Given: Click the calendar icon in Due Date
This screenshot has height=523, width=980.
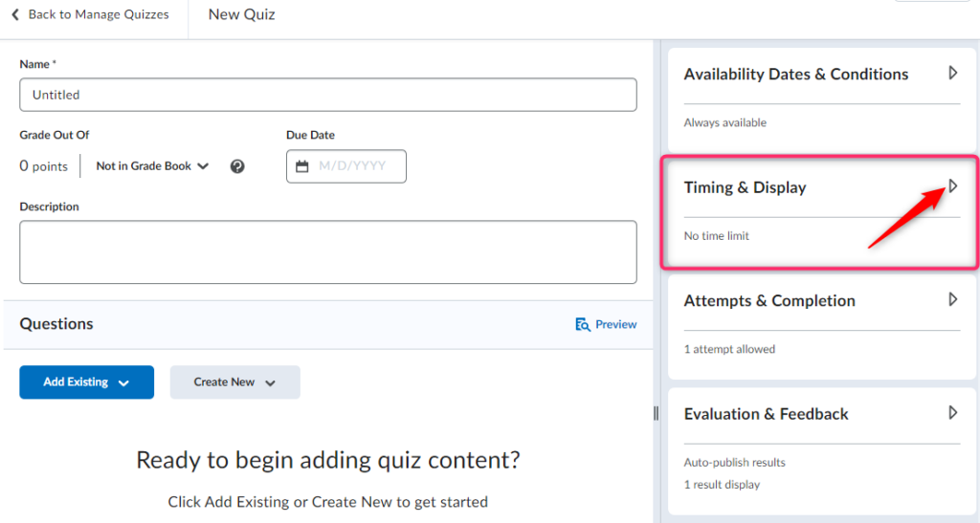Looking at the screenshot, I should coord(302,166).
